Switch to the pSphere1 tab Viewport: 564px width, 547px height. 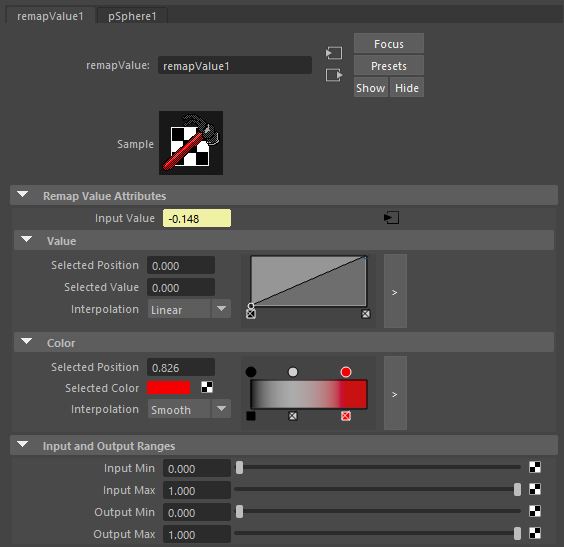132,16
